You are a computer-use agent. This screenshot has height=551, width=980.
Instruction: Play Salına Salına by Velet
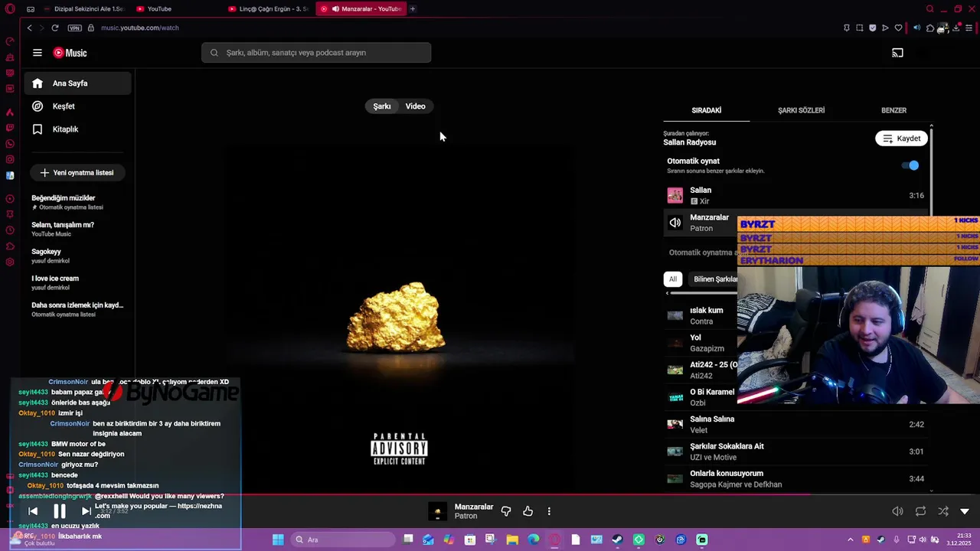(x=795, y=425)
